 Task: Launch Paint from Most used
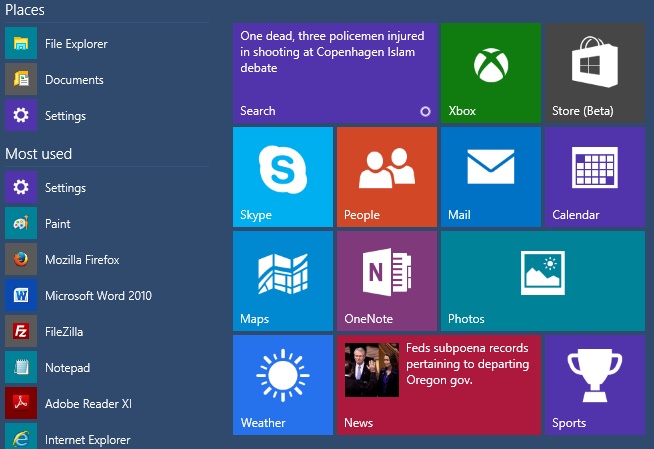(x=106, y=223)
